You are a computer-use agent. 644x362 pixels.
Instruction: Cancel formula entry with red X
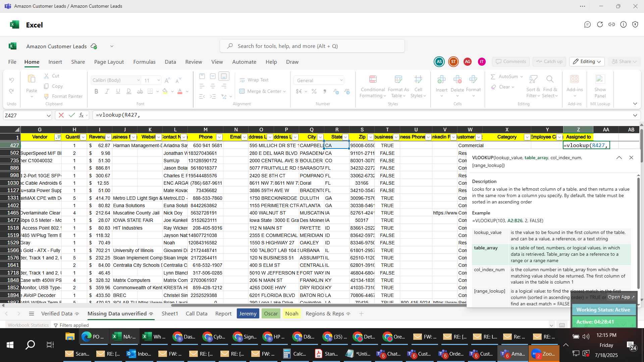pos(61,115)
